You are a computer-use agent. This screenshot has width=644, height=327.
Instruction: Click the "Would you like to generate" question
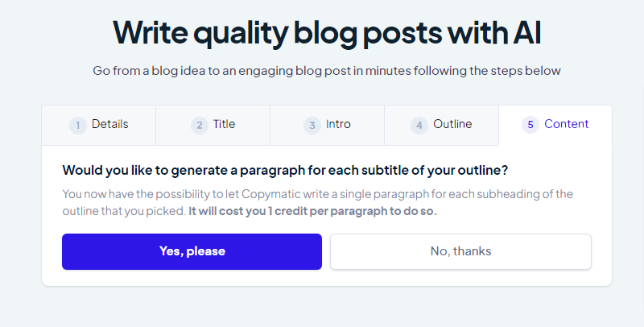(285, 170)
